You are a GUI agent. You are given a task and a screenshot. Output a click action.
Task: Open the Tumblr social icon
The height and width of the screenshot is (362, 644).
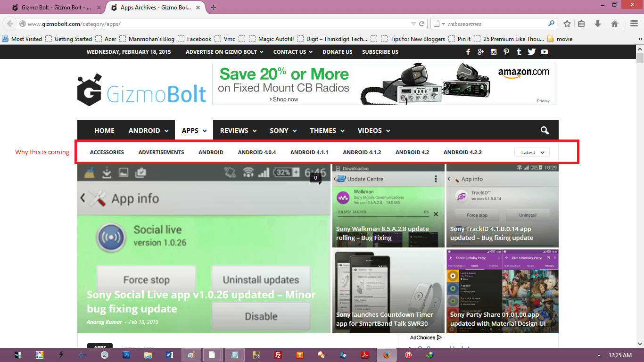(x=519, y=52)
